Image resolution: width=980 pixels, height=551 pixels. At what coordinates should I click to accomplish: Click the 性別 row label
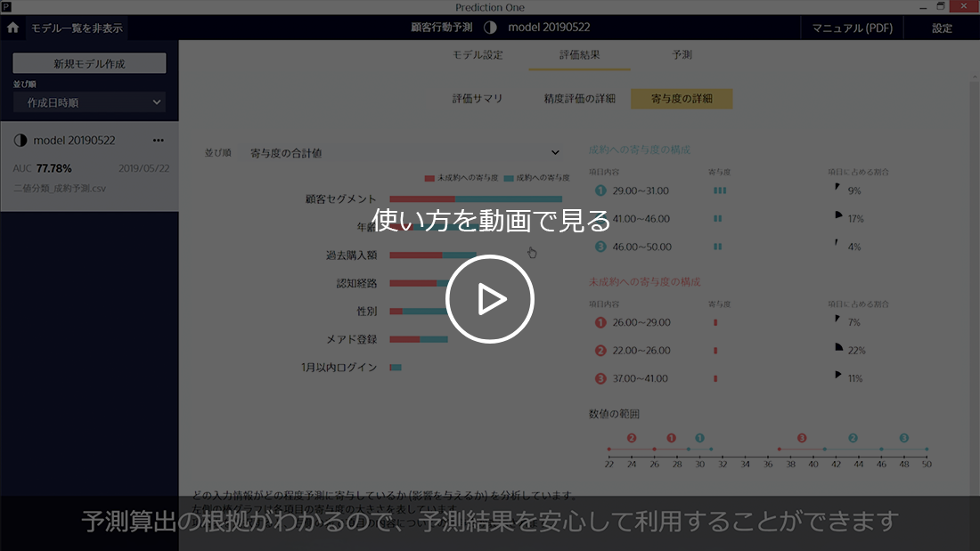[x=367, y=312]
